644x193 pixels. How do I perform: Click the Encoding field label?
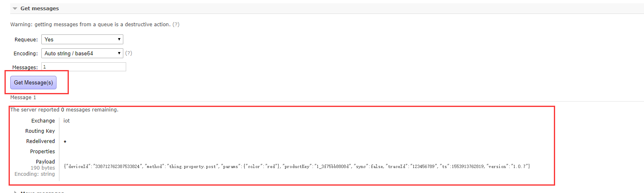coord(26,54)
